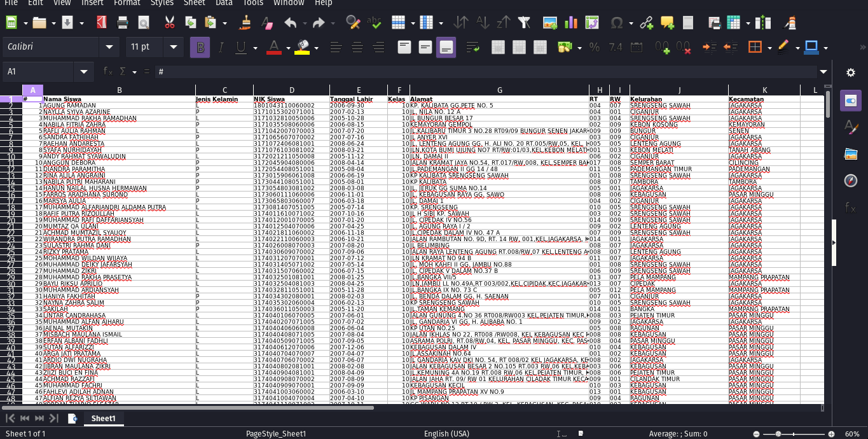Image resolution: width=868 pixels, height=439 pixels.
Task: Click the column D header
Action: (291, 90)
